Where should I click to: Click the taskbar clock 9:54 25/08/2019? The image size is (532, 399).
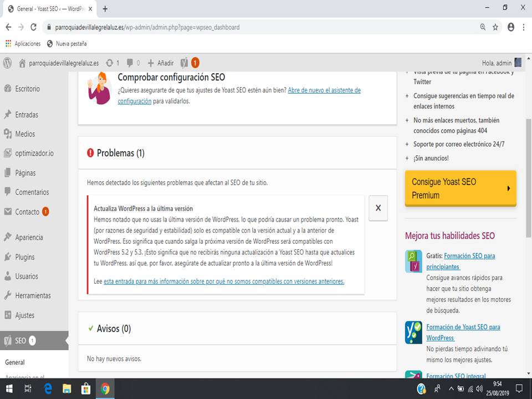click(x=498, y=389)
